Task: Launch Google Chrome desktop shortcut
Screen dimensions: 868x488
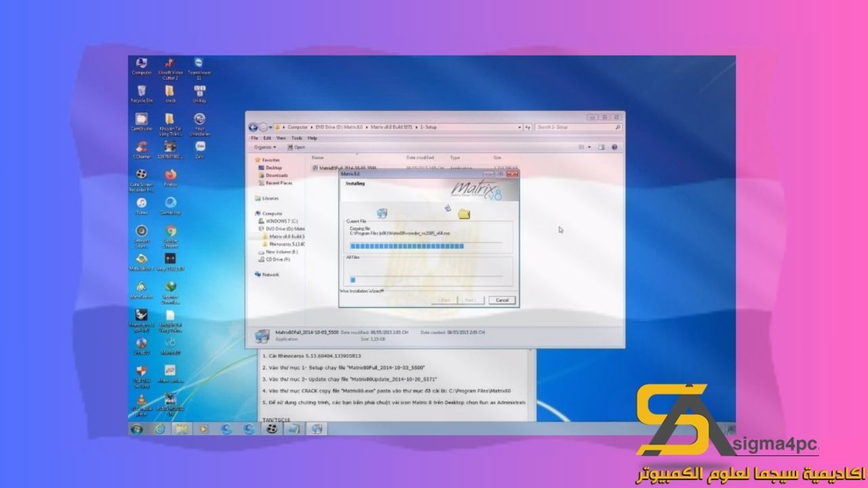Action: [x=170, y=237]
